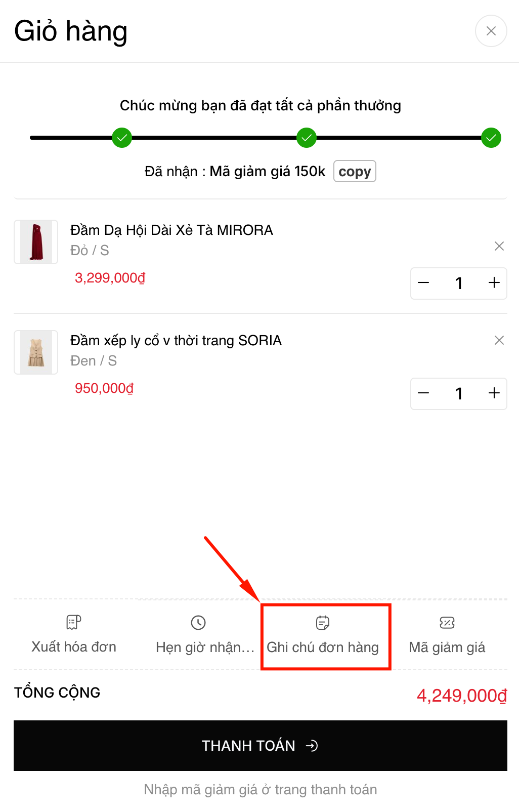The width and height of the screenshot is (519, 812).
Task: Open the Xuất hóa đơn invoice icon
Action: (74, 623)
